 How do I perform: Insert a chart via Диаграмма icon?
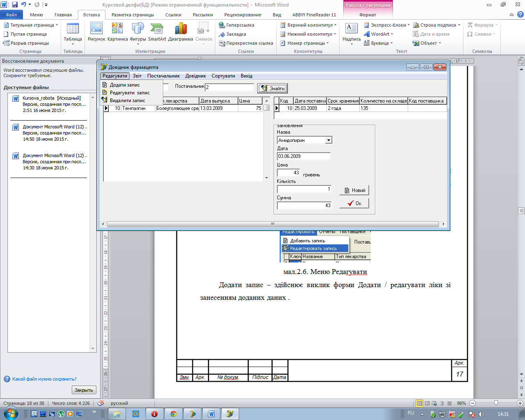click(x=180, y=32)
